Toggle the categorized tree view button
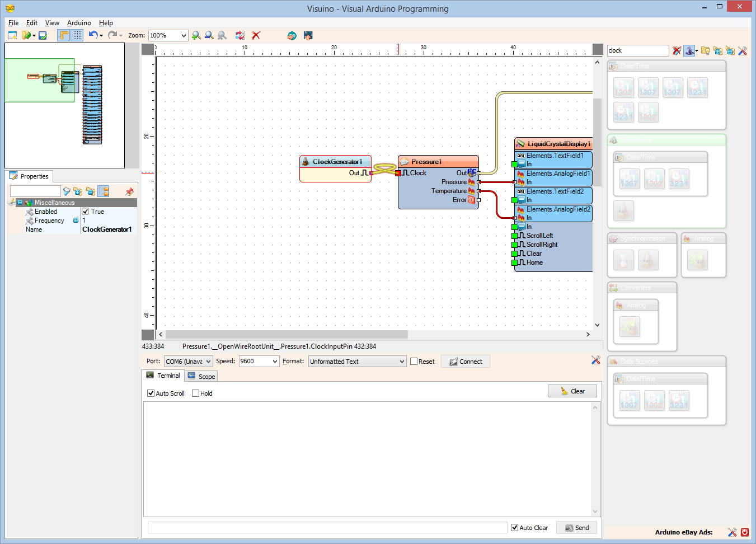The image size is (756, 544). coord(104,191)
